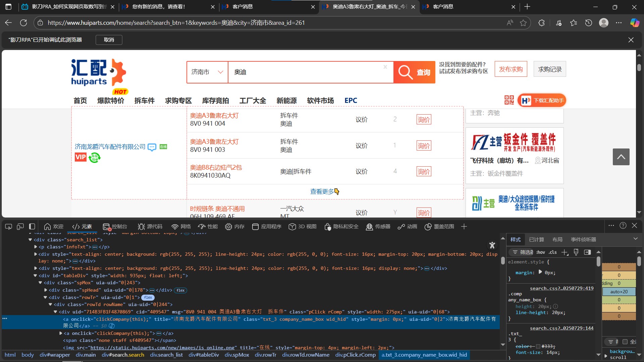Viewport: 644px width, 362px height.
Task: Toggle the .cls class editor
Action: click(553, 252)
